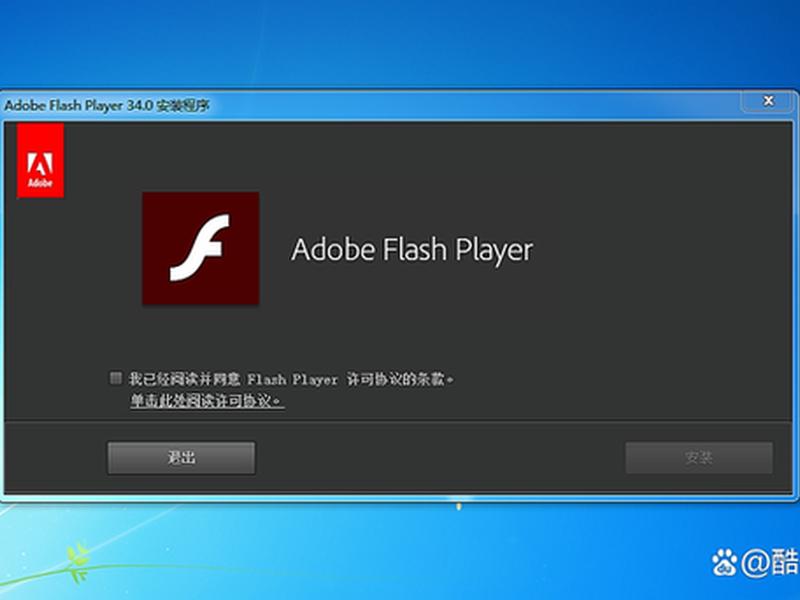Click the dark red Flash Player icon
This screenshot has height=600, width=800.
coord(201,248)
